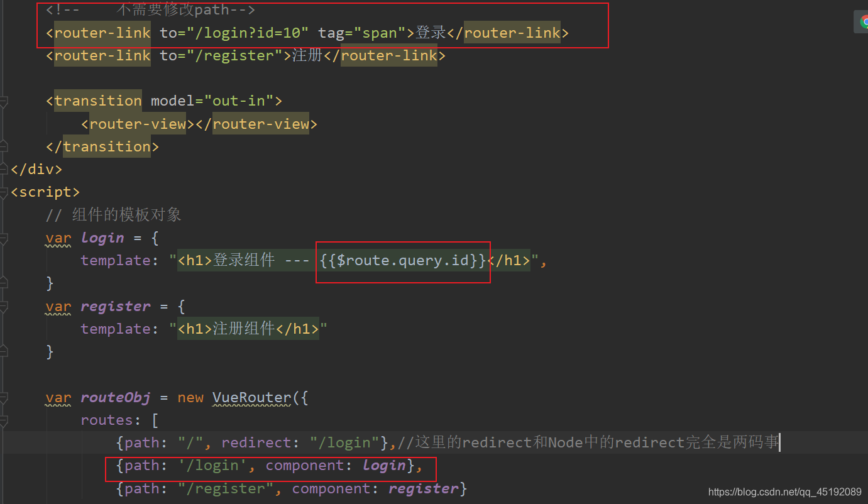Toggle fold marker at register closing brace
The height and width of the screenshot is (504, 868).
[4, 352]
